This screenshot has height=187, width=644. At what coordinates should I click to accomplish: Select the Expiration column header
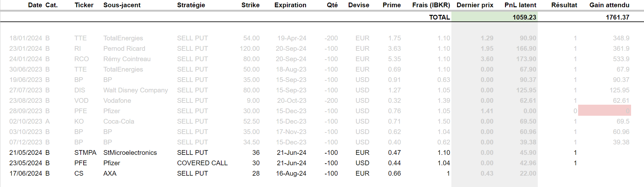pyautogui.click(x=290, y=5)
